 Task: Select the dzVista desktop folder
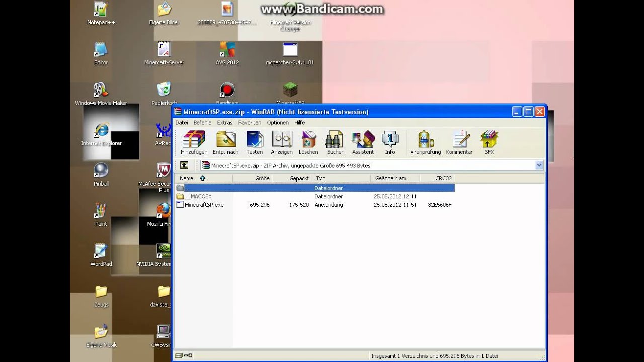(161, 296)
